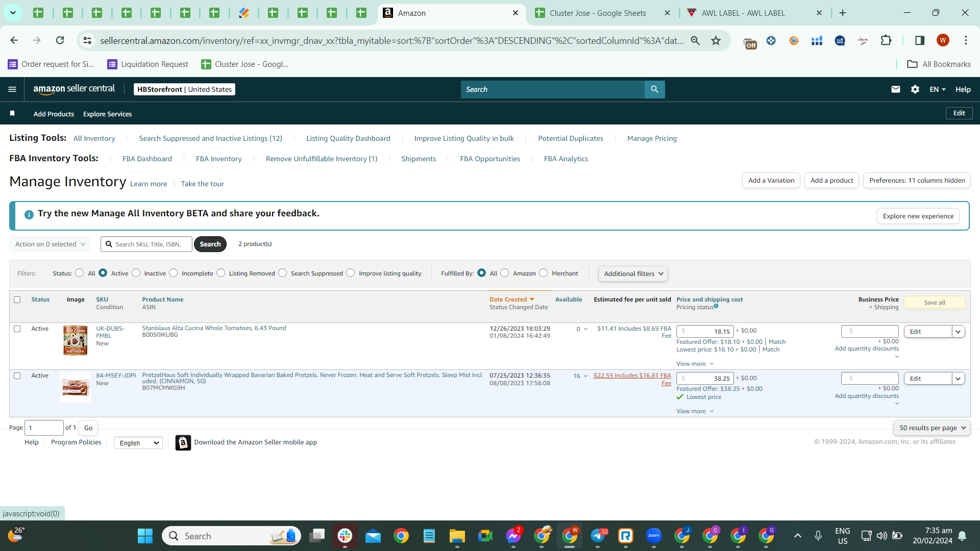Click the bookmark flag icon beside Add Products
Image resolution: width=980 pixels, height=551 pixels.
click(x=12, y=113)
